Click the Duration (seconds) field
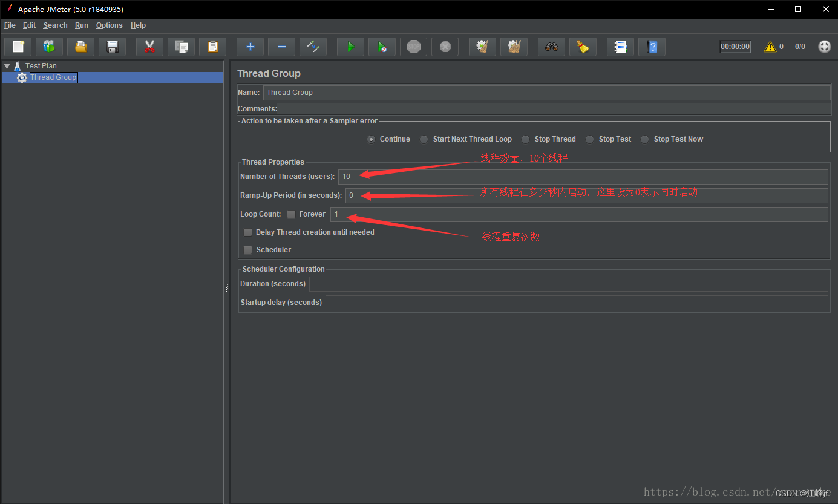The image size is (838, 504). point(569,284)
